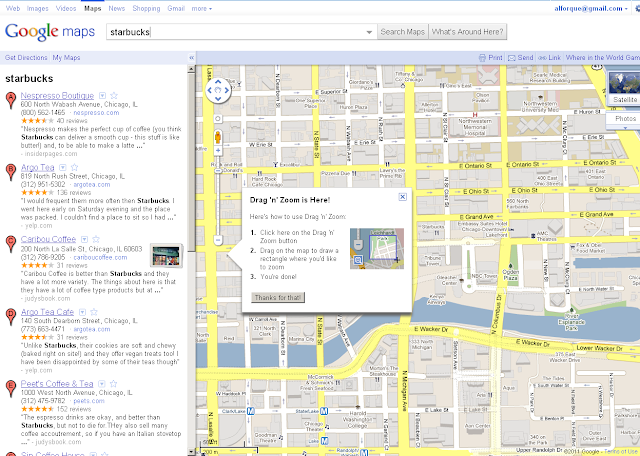Collapse the left results panel arrow
640x456 pixels.
tap(191, 58)
